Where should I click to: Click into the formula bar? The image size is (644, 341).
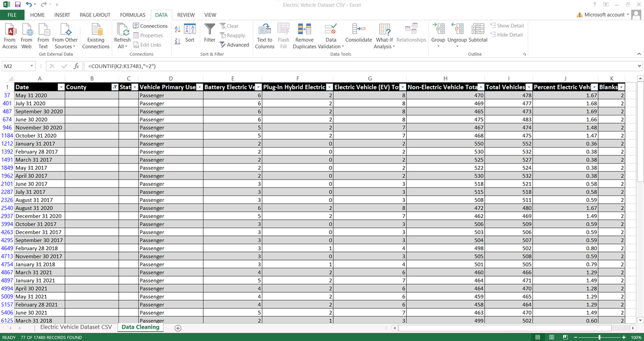(x=360, y=65)
